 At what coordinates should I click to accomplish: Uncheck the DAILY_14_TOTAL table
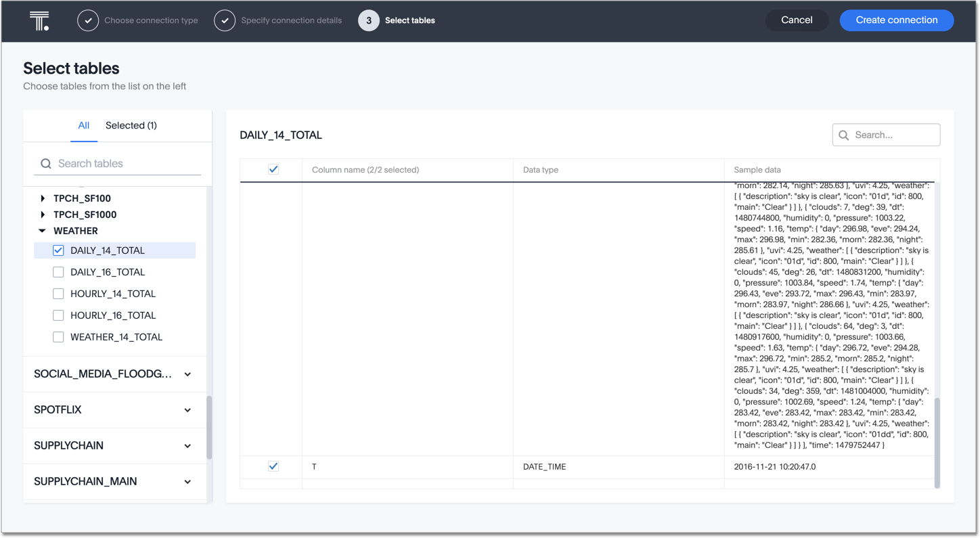[58, 250]
